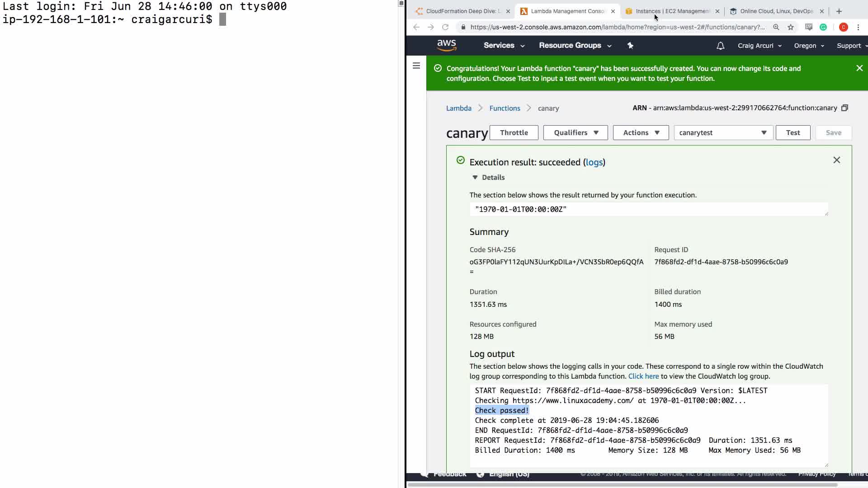Screen dimensions: 868x488
Task: Dismiss the green congratulations banner
Action: [859, 68]
